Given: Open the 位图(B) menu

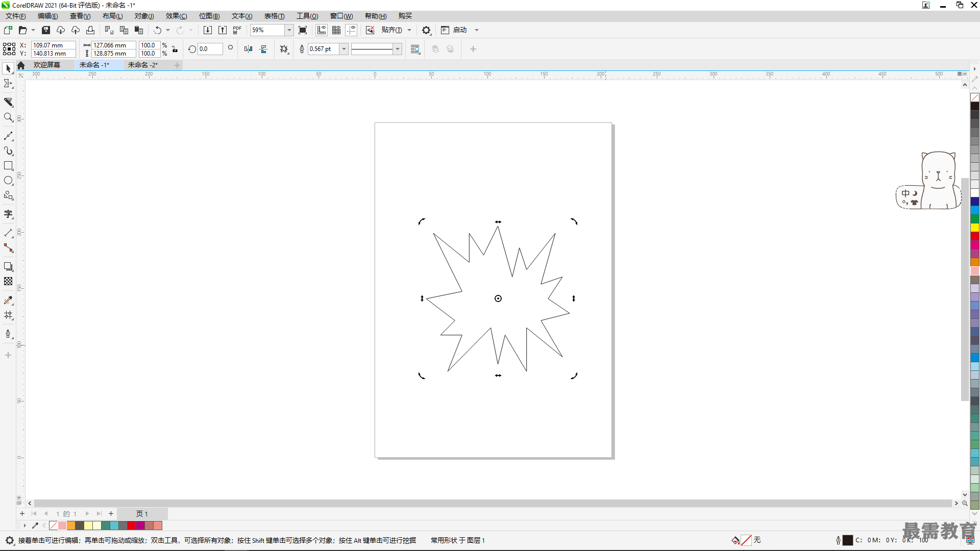Looking at the screenshot, I should tap(209, 16).
